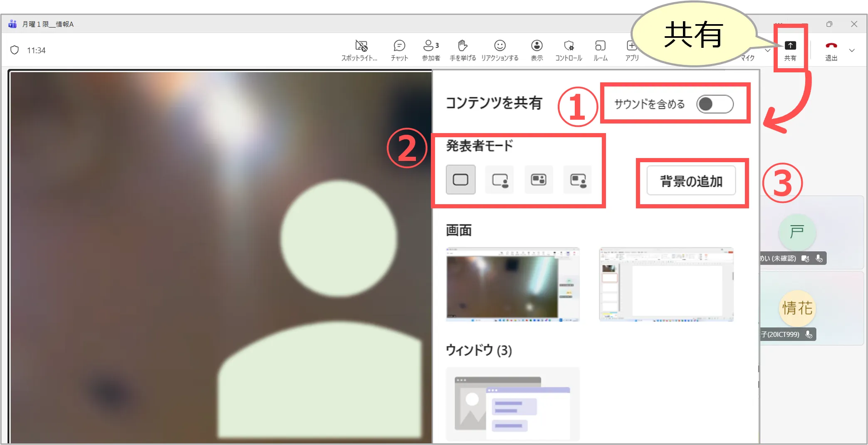Click the add background (背景の追加) button

point(691,181)
